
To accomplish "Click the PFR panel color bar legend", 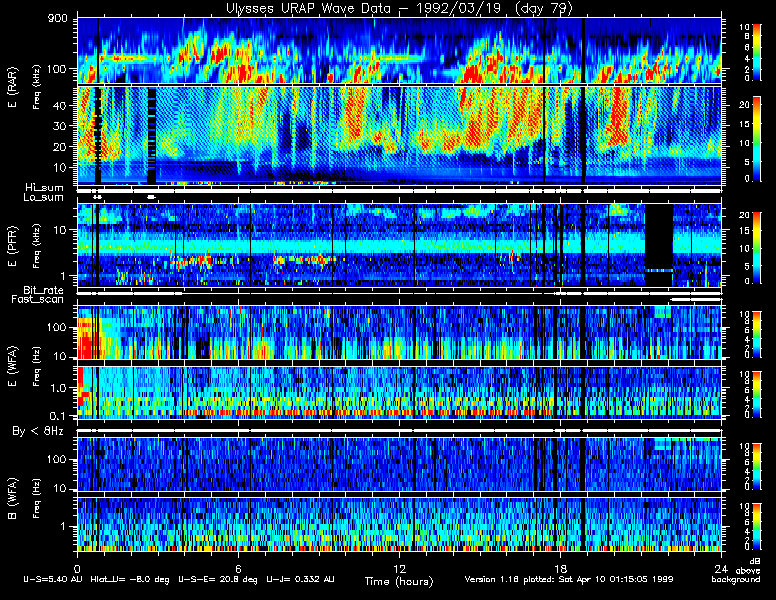I will 757,248.
